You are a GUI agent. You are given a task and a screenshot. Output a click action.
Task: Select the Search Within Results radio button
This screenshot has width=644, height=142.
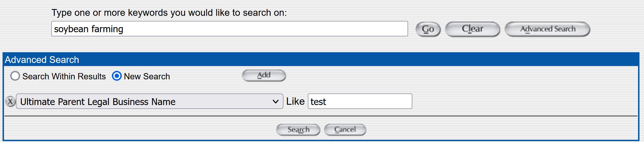(15, 76)
